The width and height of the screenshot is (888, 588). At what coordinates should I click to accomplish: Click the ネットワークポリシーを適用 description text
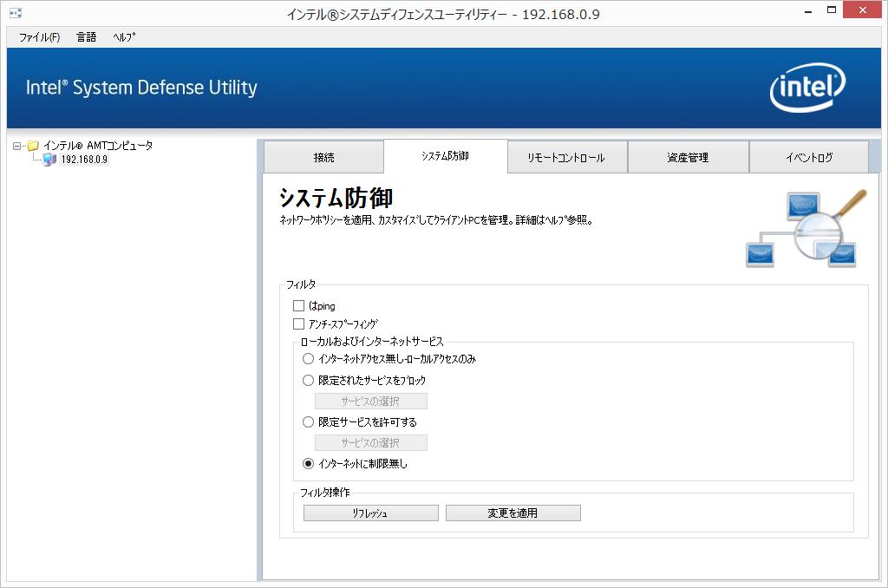pos(436,220)
